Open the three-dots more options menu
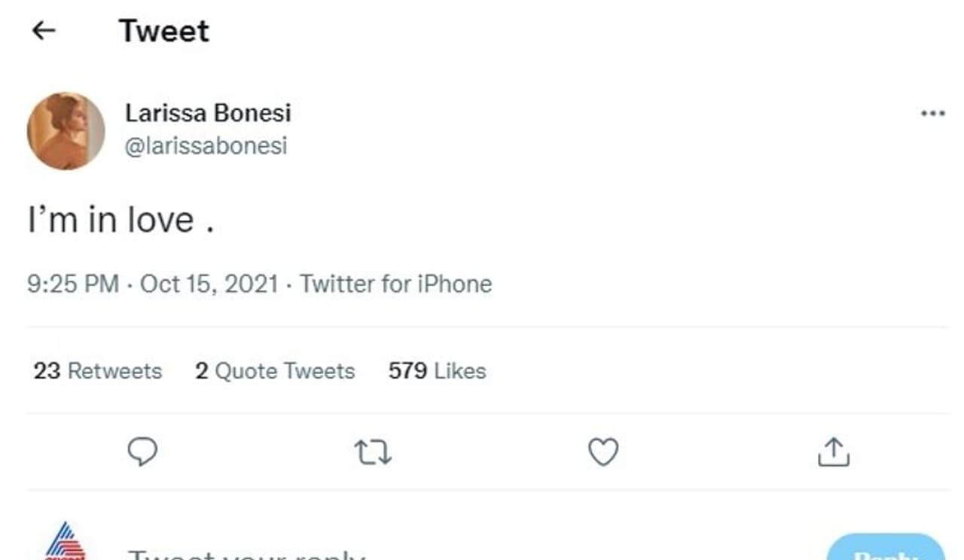Viewport: 964px width, 560px height. point(932,114)
